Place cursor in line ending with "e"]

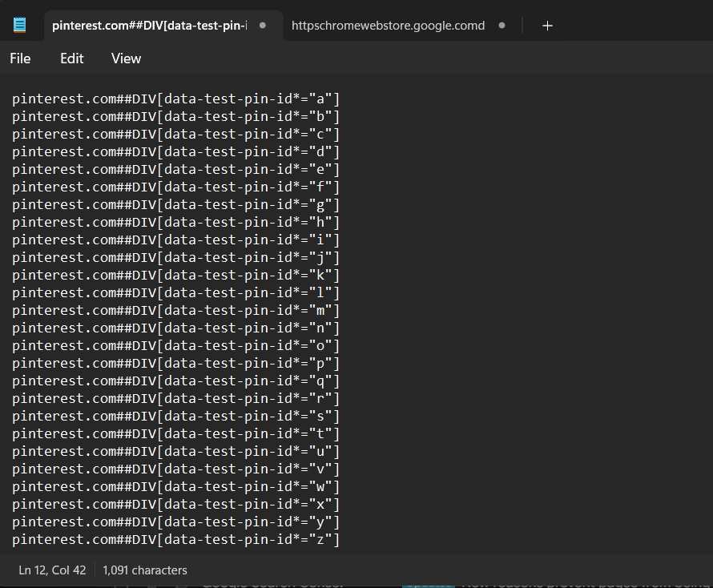pyautogui.click(x=175, y=170)
